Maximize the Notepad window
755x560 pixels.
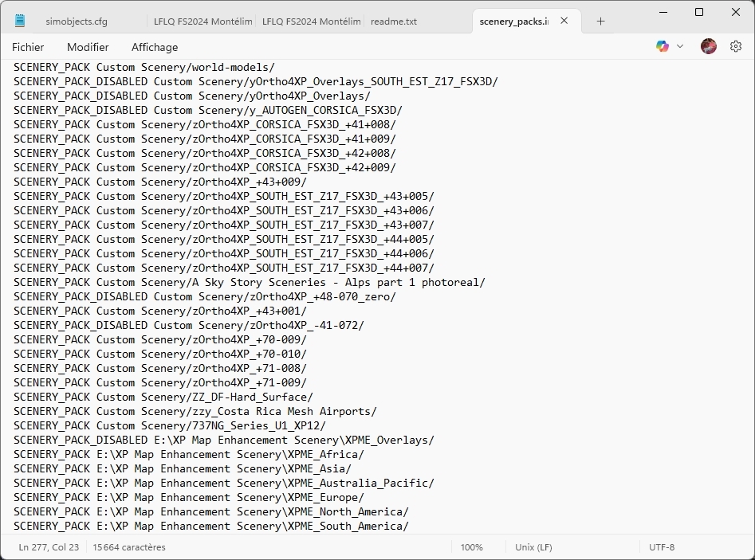click(x=699, y=12)
